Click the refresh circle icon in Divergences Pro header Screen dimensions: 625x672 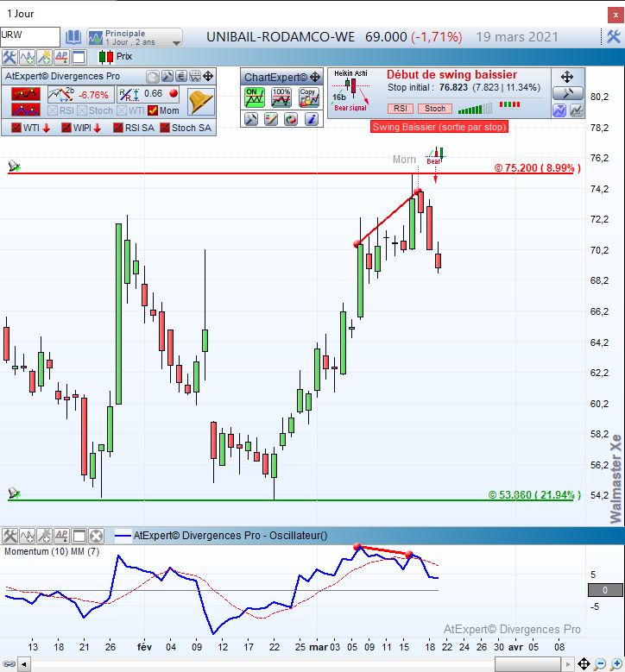pyautogui.click(x=153, y=77)
